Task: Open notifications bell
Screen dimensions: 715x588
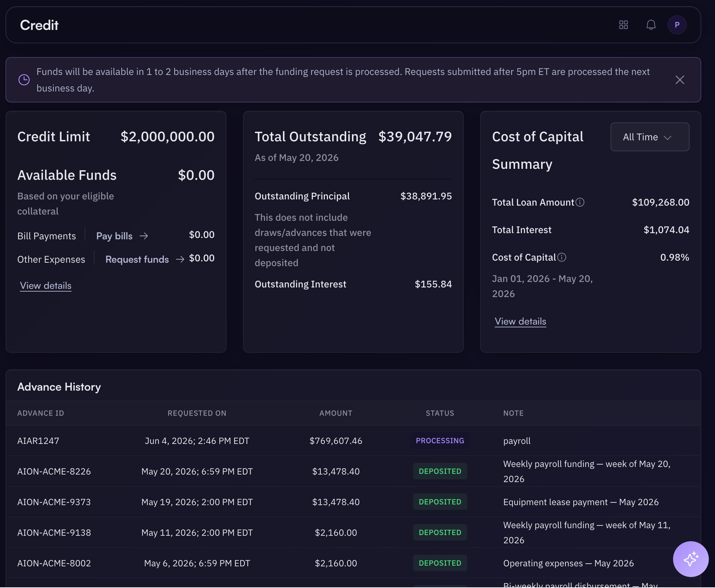Action: [651, 25]
